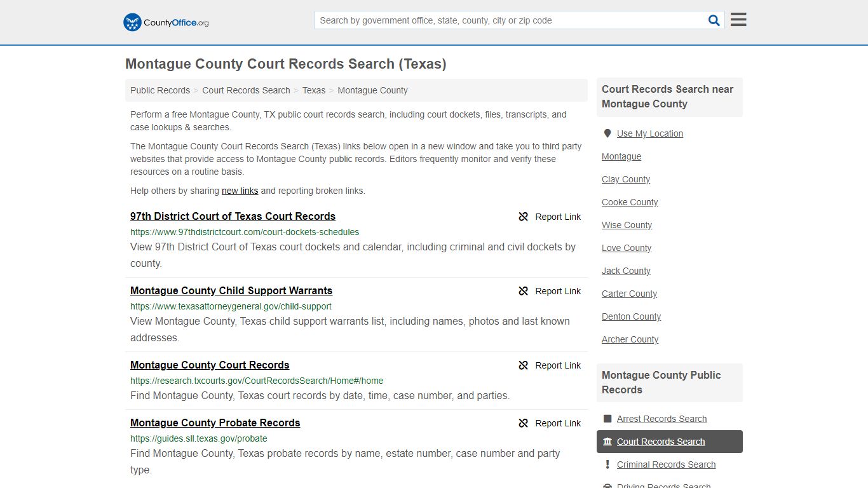Select Love County
Screen dimensions: 868x488
pos(627,248)
